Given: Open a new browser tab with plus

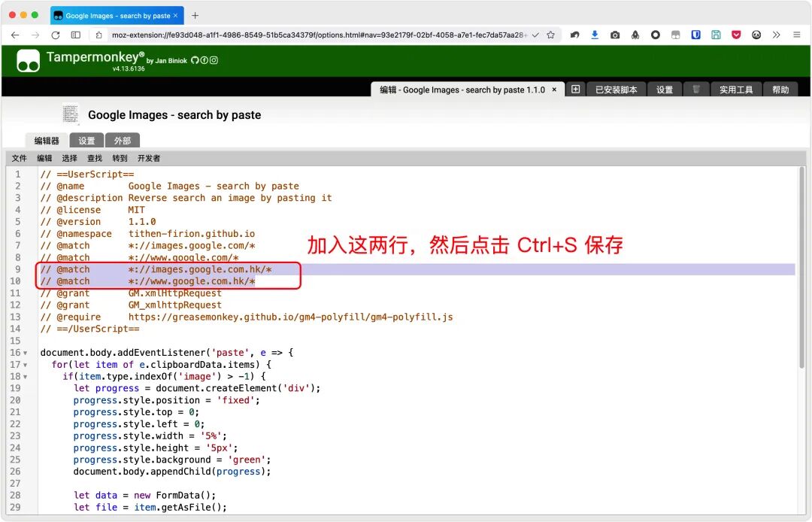Looking at the screenshot, I should (x=195, y=16).
